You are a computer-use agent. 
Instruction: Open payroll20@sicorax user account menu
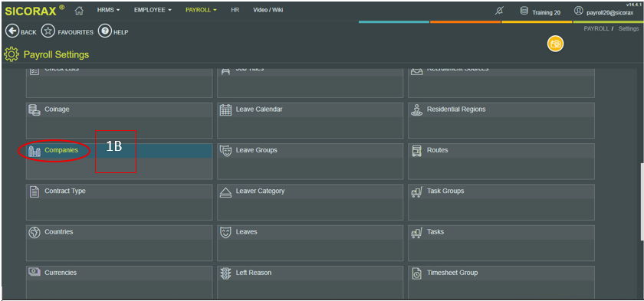point(604,12)
